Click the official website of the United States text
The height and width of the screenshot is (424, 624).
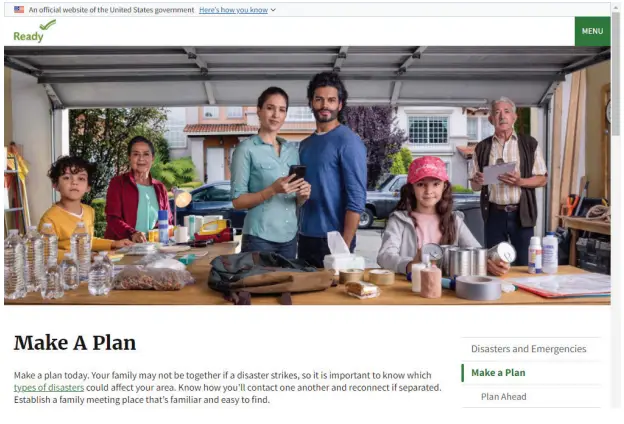pos(111,10)
